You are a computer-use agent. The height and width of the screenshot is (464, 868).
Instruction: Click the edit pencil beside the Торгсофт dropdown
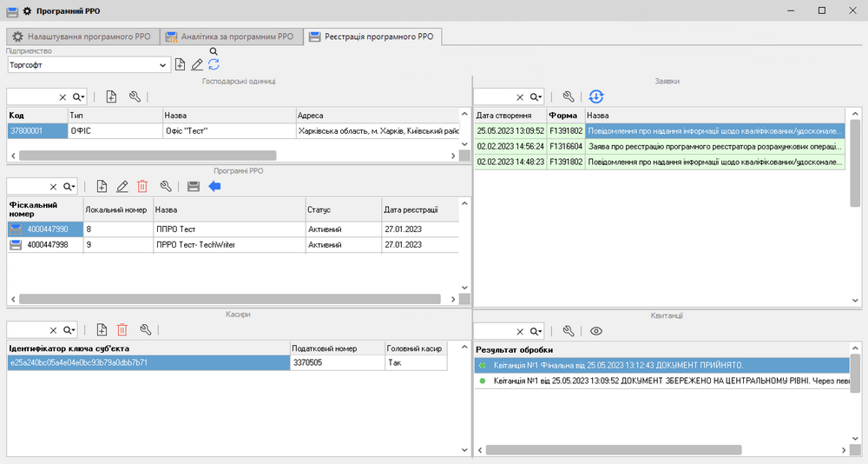tap(197, 64)
